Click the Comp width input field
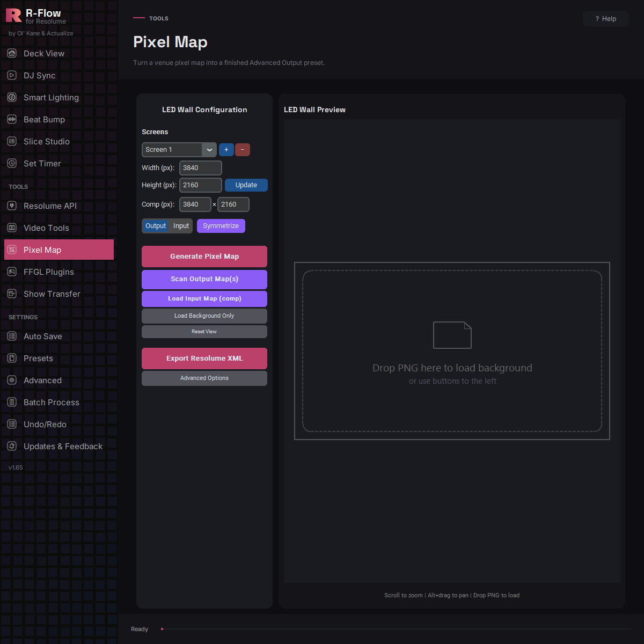This screenshot has width=644, height=644. click(195, 204)
